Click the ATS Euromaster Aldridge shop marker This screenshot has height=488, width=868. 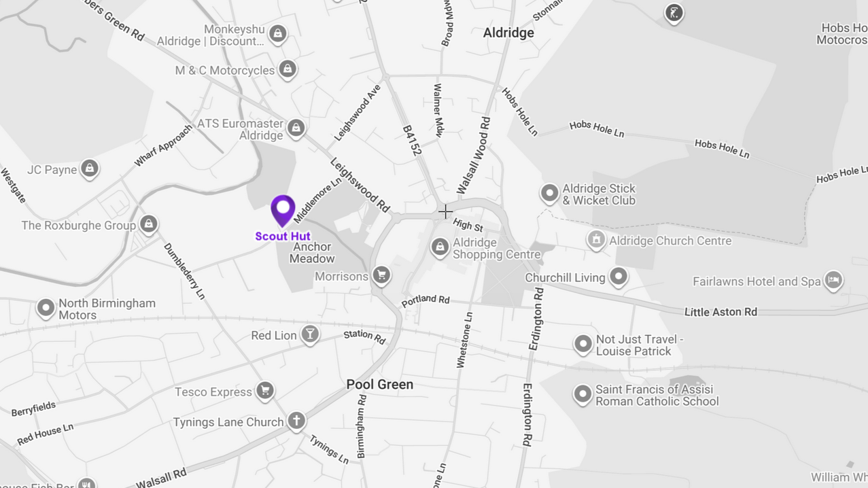tap(296, 128)
